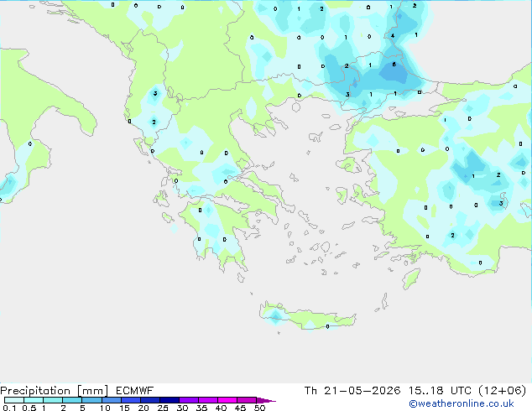Click the '6' precipitation value on map
This screenshot has width=532, height=411.
tap(394, 64)
